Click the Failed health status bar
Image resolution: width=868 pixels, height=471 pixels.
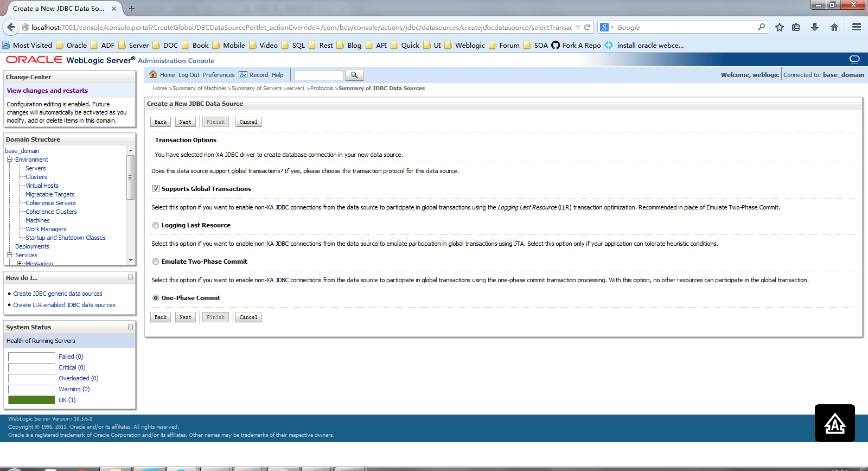point(31,357)
